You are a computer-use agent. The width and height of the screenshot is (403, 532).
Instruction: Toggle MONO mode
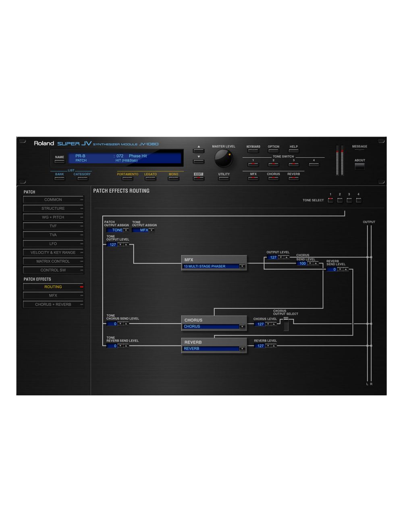point(173,178)
